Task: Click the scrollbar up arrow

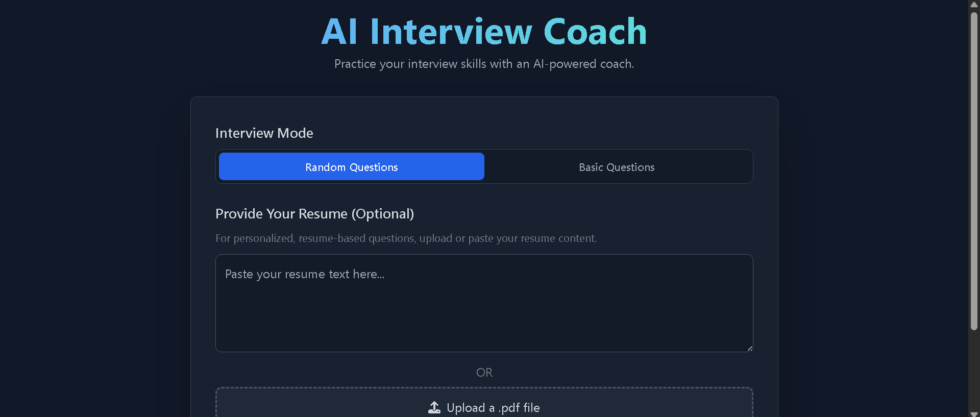Action: 973,5
